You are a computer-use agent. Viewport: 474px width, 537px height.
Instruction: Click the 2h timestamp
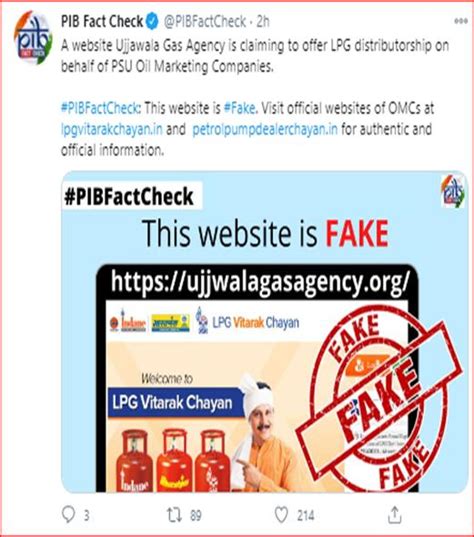point(263,22)
